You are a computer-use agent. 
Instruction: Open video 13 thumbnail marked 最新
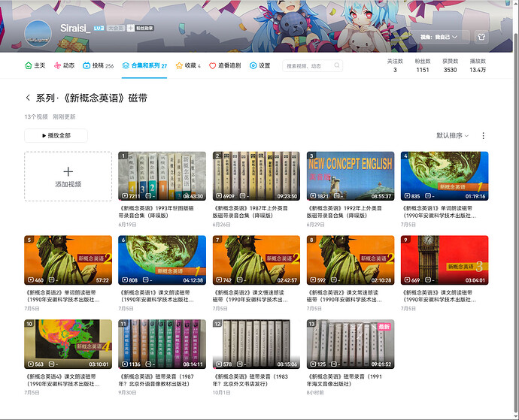[351, 344]
